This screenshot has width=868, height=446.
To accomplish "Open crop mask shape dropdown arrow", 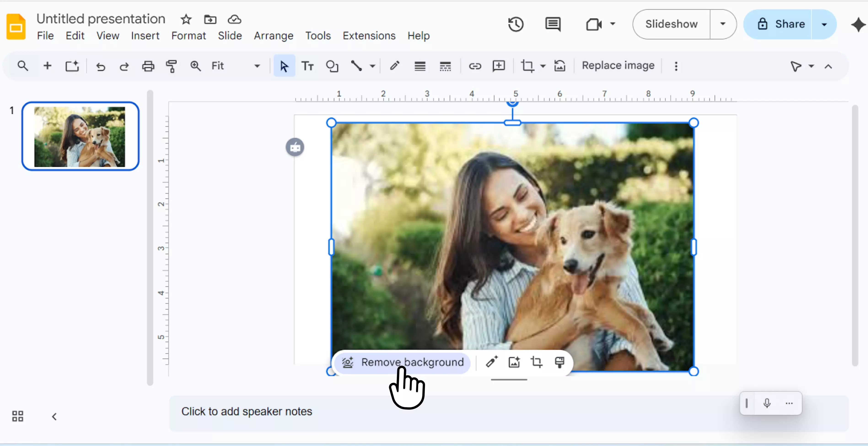I will pyautogui.click(x=543, y=66).
